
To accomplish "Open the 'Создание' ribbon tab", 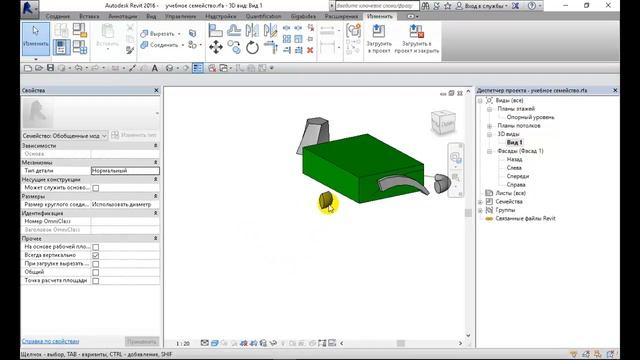I will [58, 16].
